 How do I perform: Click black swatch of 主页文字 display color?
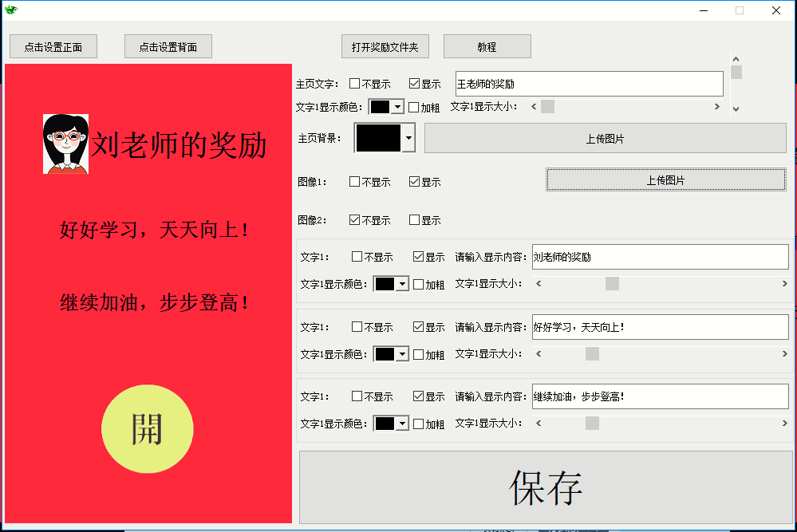pos(381,107)
